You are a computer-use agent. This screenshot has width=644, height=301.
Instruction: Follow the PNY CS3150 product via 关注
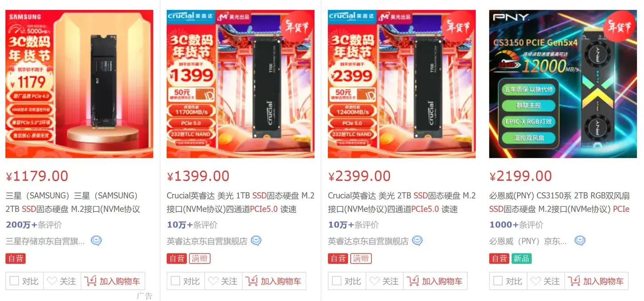(546, 281)
